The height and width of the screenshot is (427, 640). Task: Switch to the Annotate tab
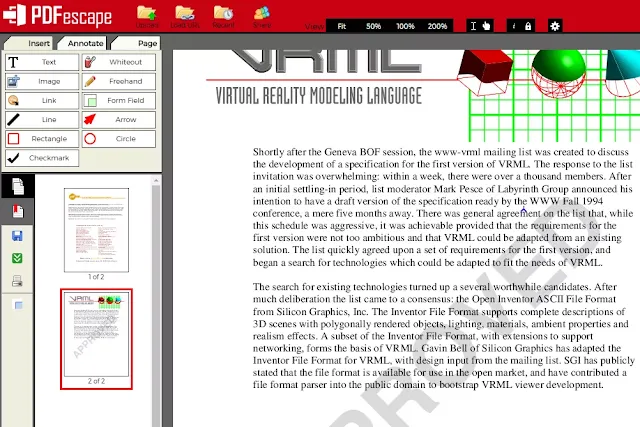(x=83, y=43)
